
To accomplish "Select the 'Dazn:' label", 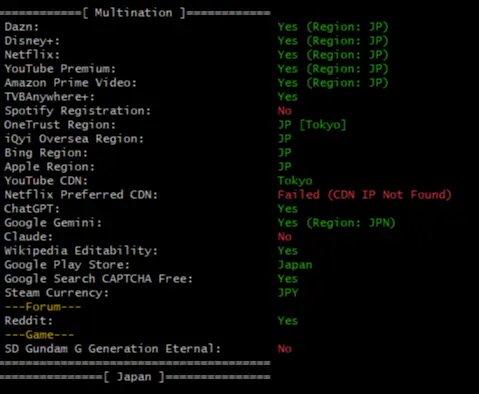I will pyautogui.click(x=21, y=27).
